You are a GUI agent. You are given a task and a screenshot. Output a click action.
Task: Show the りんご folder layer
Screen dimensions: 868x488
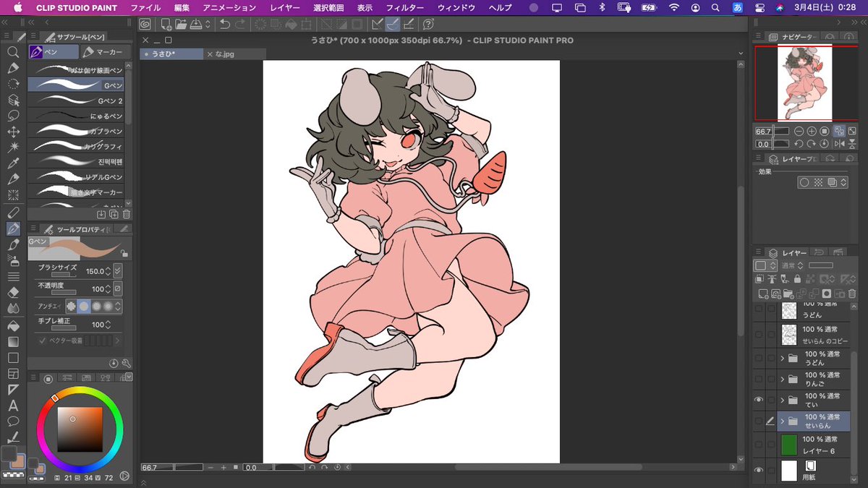coord(759,379)
